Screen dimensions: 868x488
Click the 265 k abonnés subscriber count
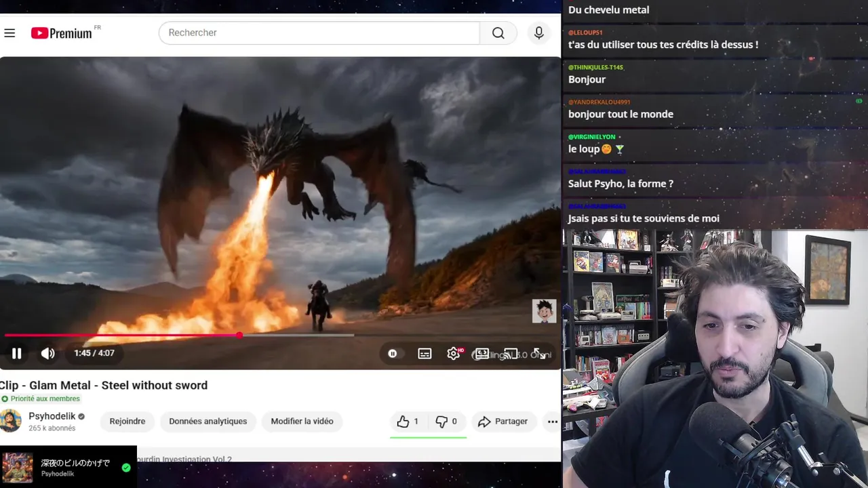[x=52, y=428]
